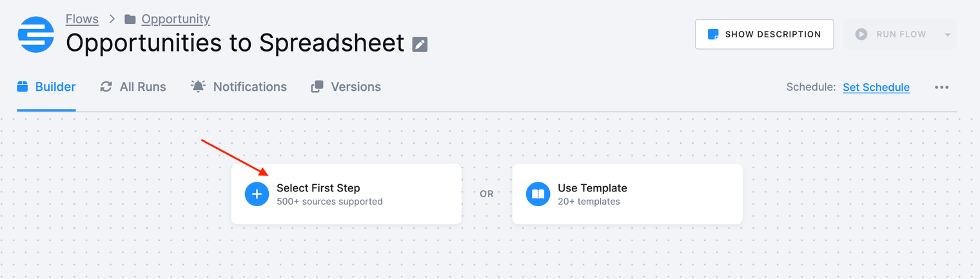Expand the Run Flow dropdown arrow
Screen dimensions: 980x279
(x=947, y=35)
